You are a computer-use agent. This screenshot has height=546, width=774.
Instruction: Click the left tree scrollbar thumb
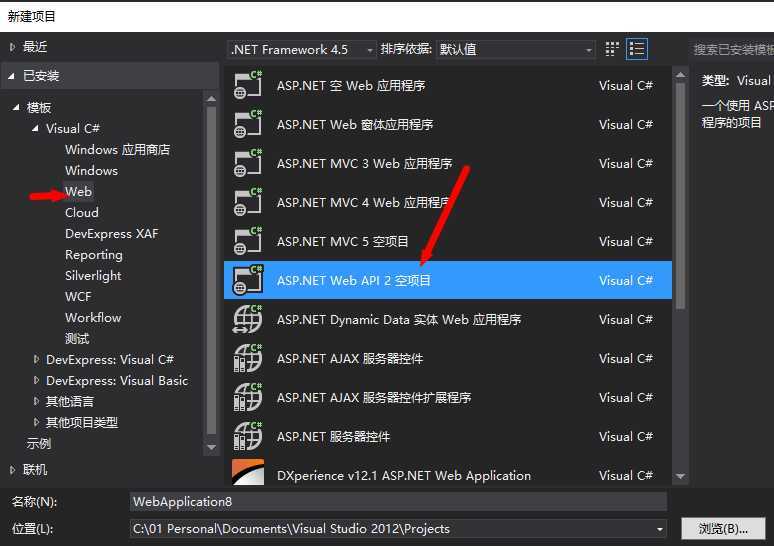coord(211,271)
